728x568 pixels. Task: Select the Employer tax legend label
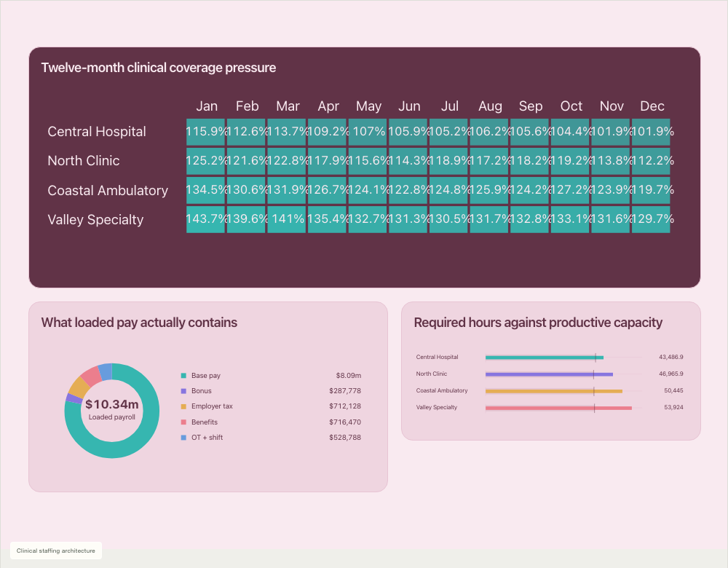[x=212, y=406]
